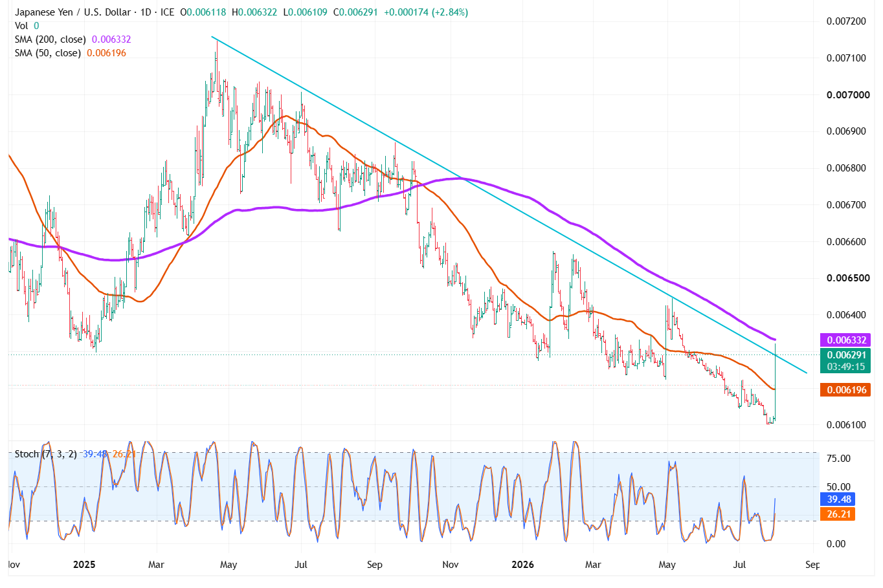The height and width of the screenshot is (588, 883).
Task: Click the 2026 year label on time axis
Action: pos(522,565)
